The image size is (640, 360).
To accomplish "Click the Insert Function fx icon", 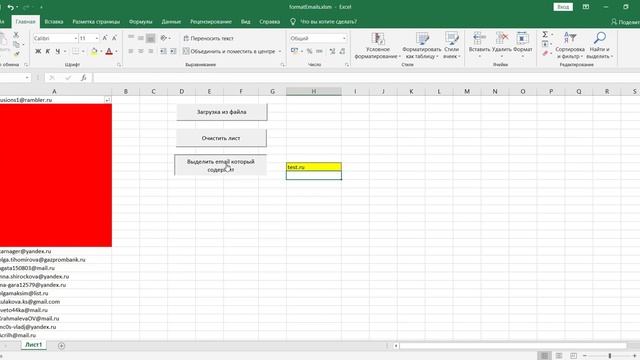I will pyautogui.click(x=84, y=78).
